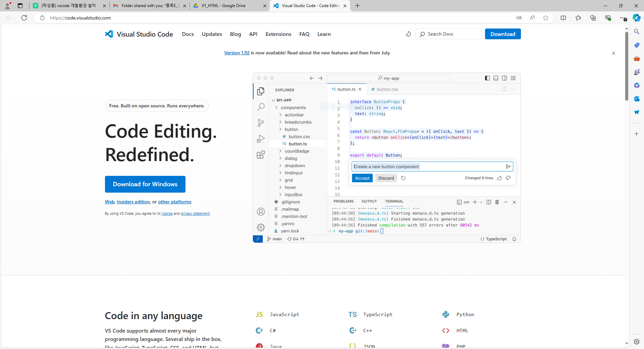Click Download for Windows button
This screenshot has width=644, height=349.
145,184
